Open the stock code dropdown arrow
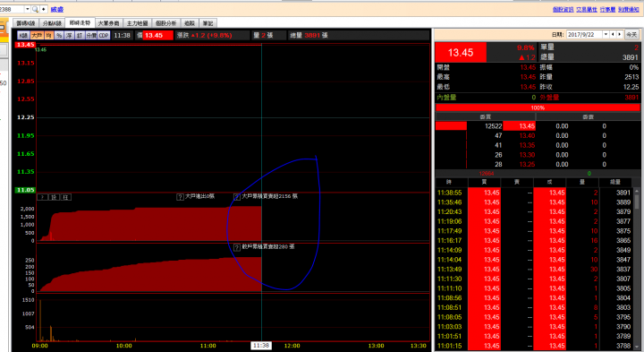The height and width of the screenshot is (352, 644). click(28, 9)
